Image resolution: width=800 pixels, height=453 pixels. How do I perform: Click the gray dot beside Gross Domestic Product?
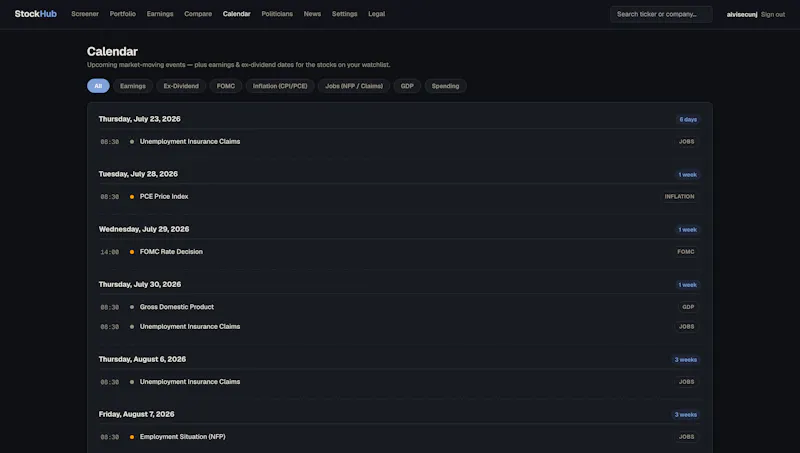[x=132, y=307]
